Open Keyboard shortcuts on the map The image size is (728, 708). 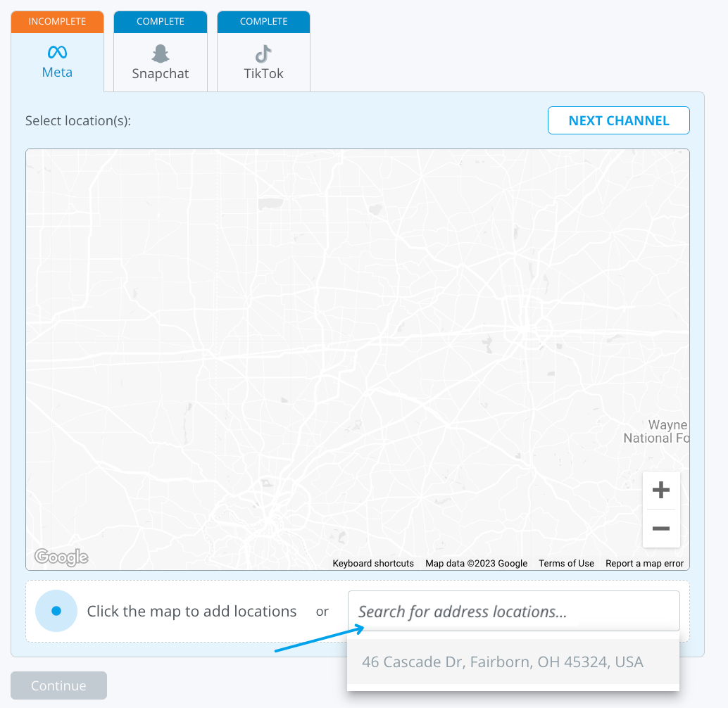(373, 564)
